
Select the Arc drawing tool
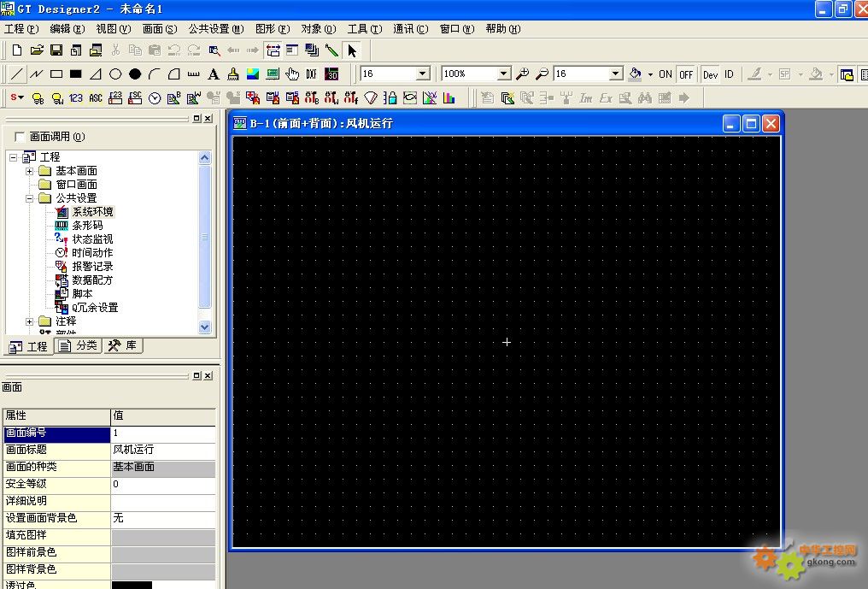tap(155, 74)
